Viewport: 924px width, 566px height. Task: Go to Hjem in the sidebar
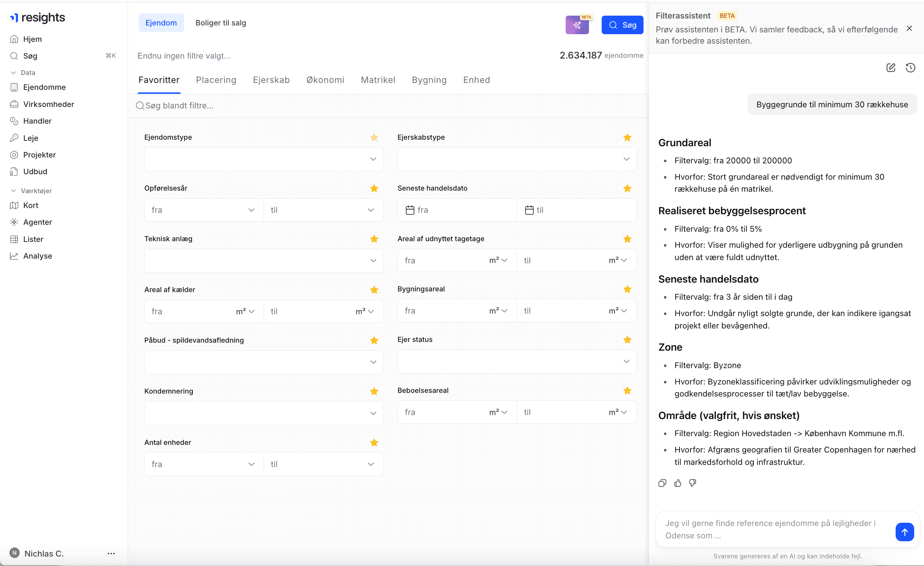pyautogui.click(x=32, y=39)
